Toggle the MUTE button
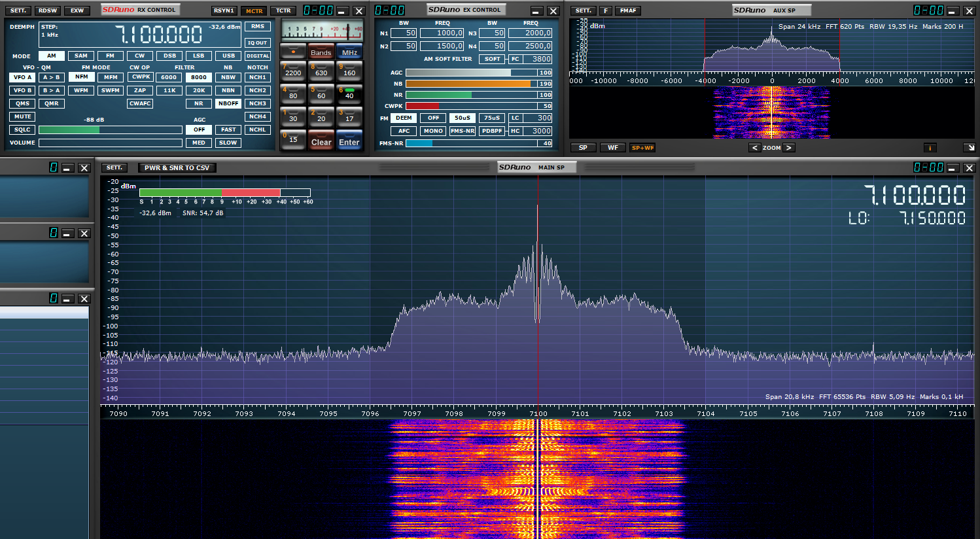 22,116
